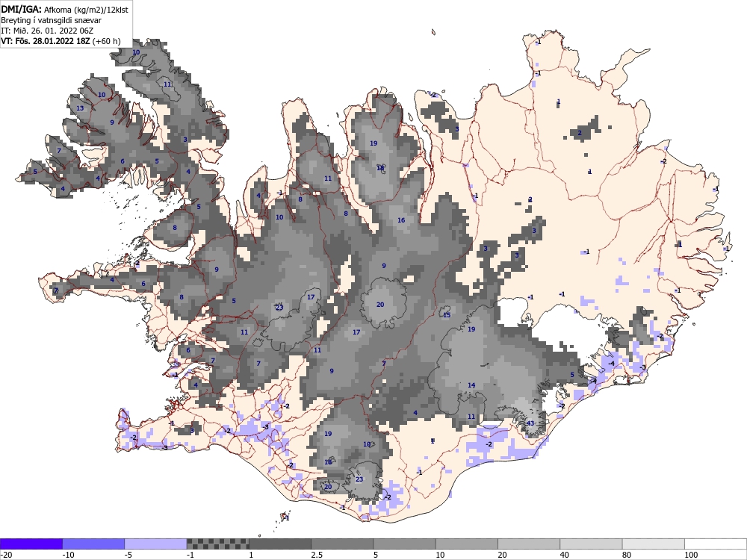Click the "VT: Fös. 28.01.2022 18Z (+60 h)" line
The width and height of the screenshot is (747, 560).
point(61,41)
